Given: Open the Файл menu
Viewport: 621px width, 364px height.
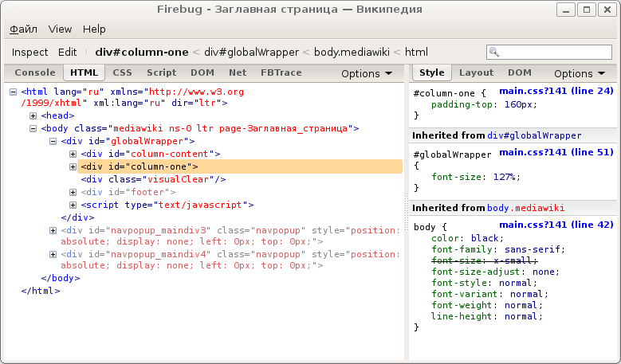Looking at the screenshot, I should pyautogui.click(x=24, y=29).
